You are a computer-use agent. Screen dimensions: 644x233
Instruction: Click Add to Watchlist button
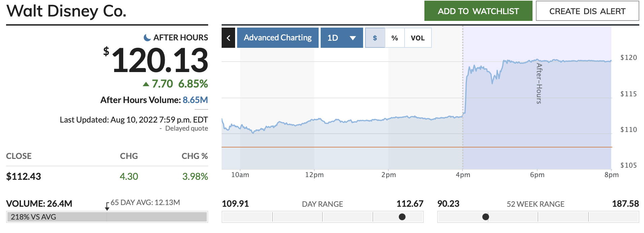click(478, 11)
